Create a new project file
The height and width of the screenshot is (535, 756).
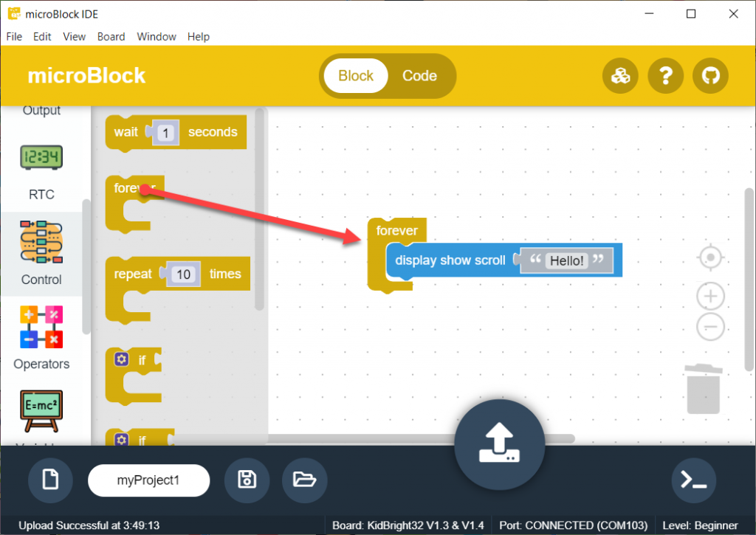pyautogui.click(x=51, y=480)
